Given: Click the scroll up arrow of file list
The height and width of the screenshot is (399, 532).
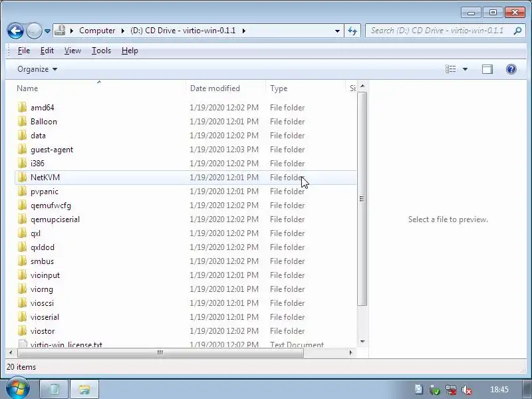Looking at the screenshot, I should 362,86.
